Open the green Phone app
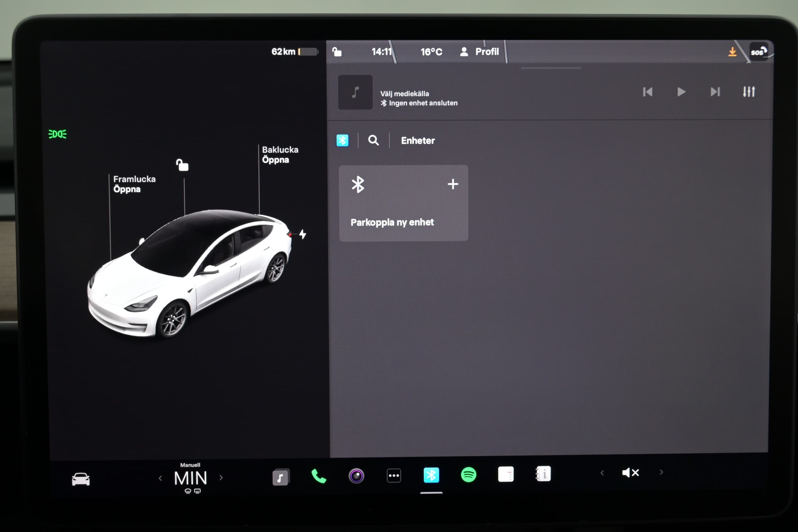This screenshot has height=532, width=798. click(x=319, y=476)
